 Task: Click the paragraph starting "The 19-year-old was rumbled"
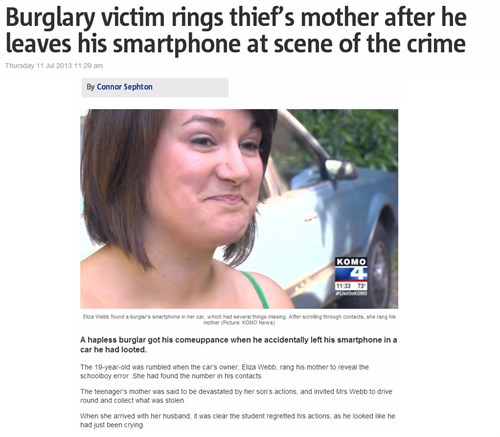(x=224, y=371)
